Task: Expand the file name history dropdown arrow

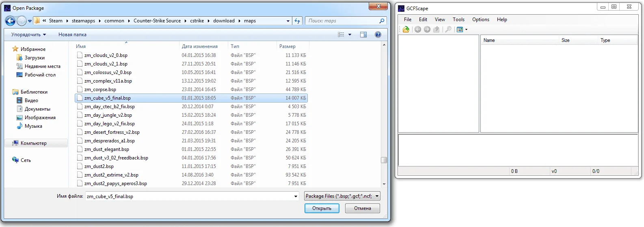Action: [296, 196]
